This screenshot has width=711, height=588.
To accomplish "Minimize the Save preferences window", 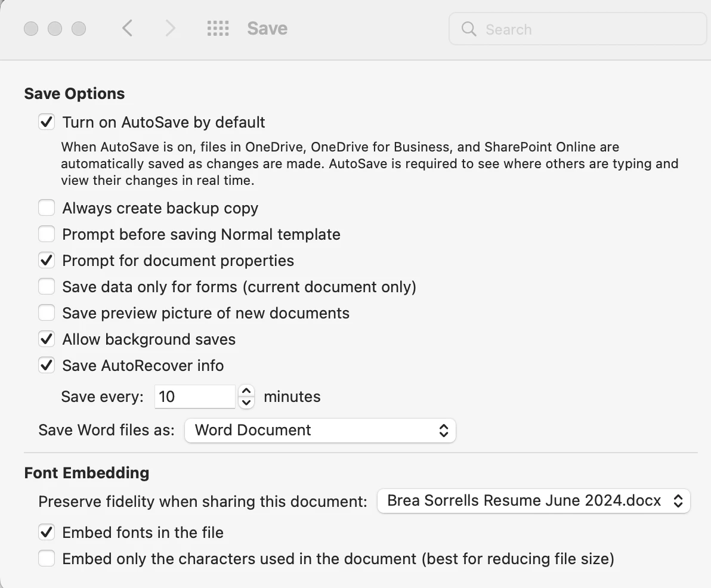I will pyautogui.click(x=55, y=29).
